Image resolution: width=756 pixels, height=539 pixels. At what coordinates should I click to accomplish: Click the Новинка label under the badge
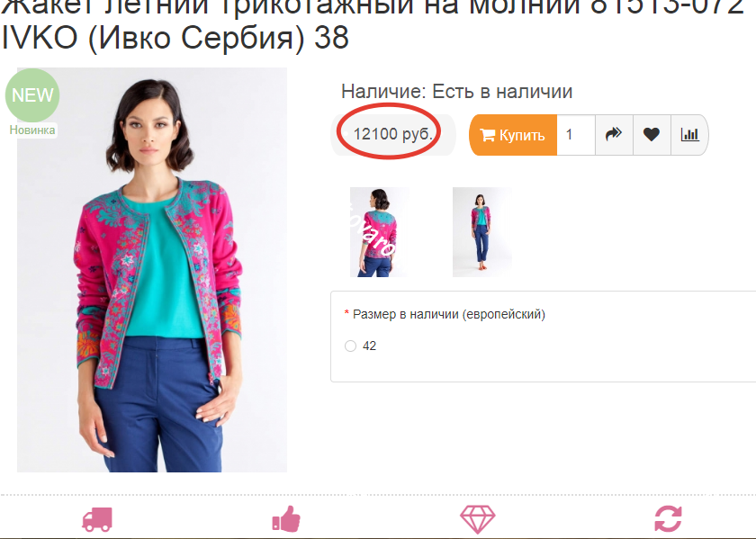32,130
